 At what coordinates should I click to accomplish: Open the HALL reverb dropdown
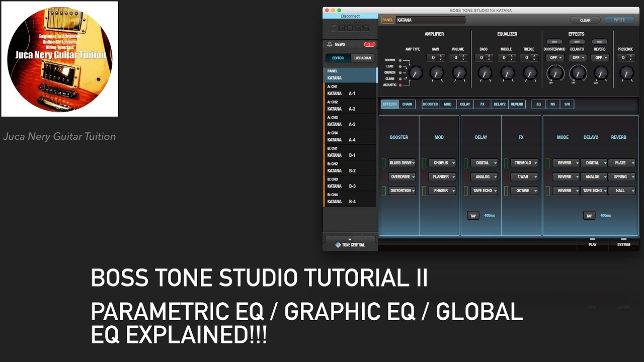[622, 191]
